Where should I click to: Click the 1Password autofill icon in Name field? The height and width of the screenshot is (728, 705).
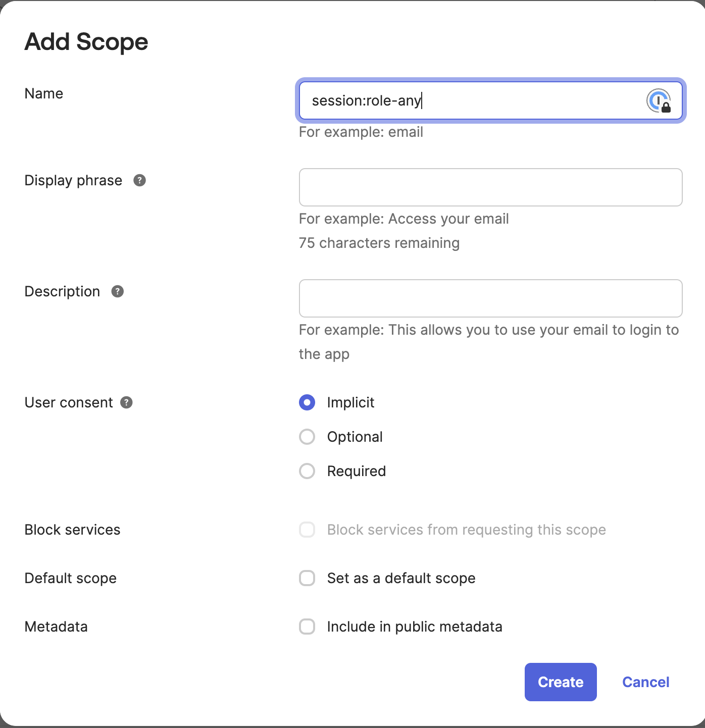(x=658, y=100)
